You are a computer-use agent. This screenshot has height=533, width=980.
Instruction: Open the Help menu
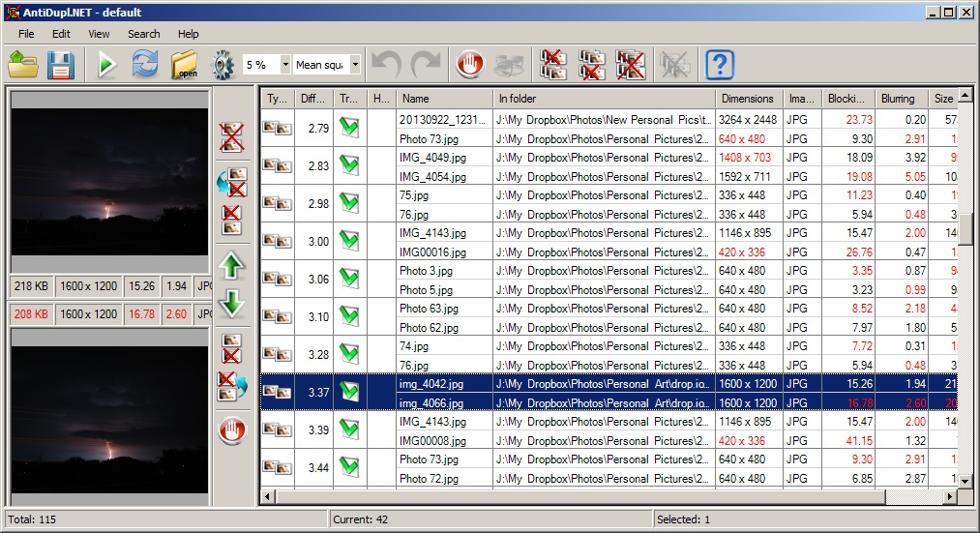click(188, 34)
